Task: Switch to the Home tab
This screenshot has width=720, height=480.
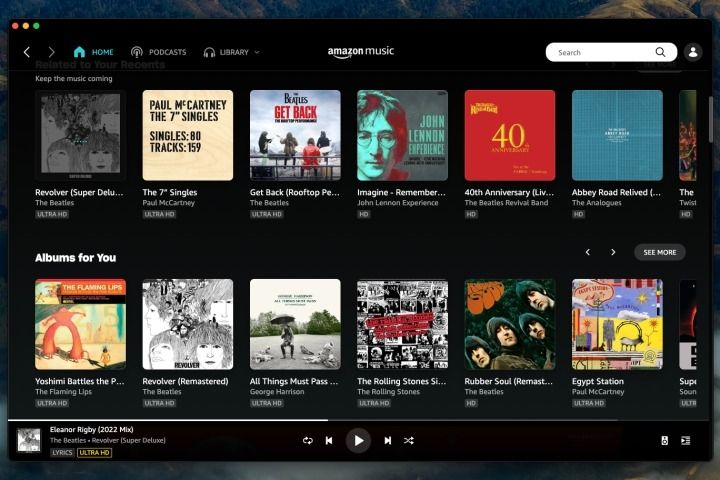Action: tap(93, 52)
